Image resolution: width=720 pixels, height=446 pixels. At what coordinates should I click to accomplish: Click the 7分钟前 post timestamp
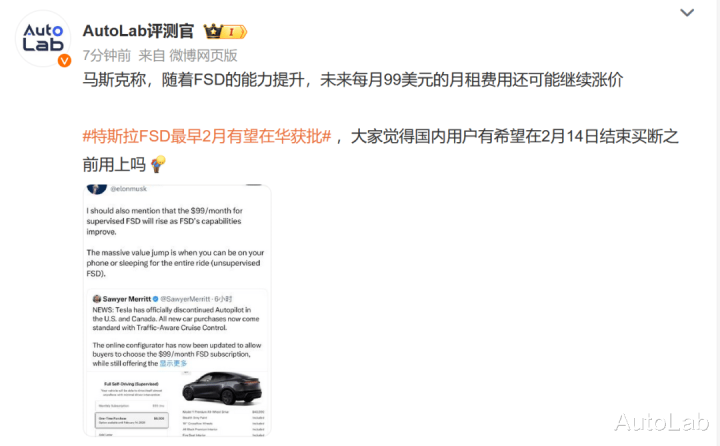pos(107,56)
